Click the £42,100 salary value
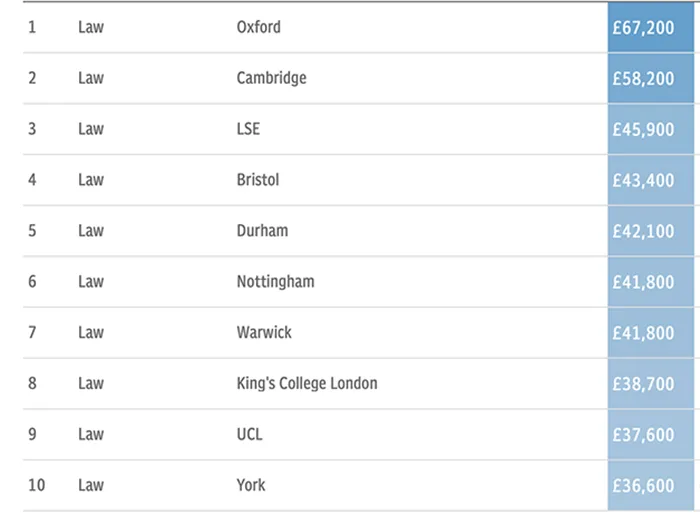700x515 pixels. click(643, 231)
